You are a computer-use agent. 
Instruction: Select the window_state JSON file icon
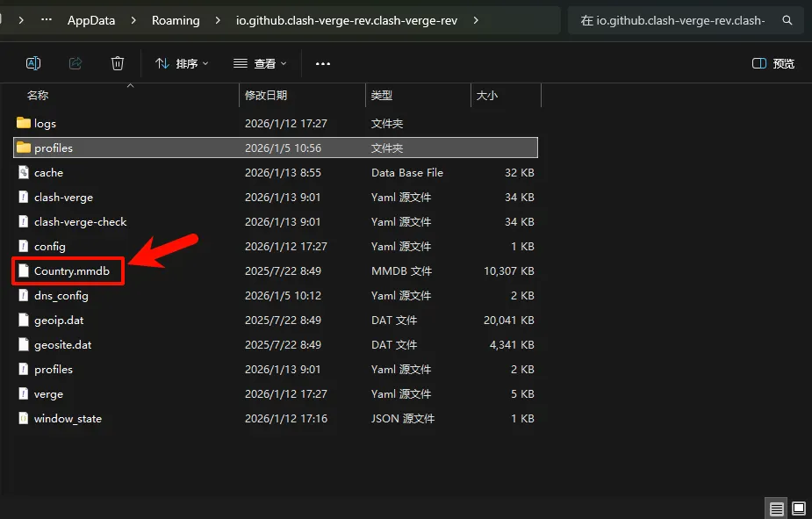coord(24,418)
